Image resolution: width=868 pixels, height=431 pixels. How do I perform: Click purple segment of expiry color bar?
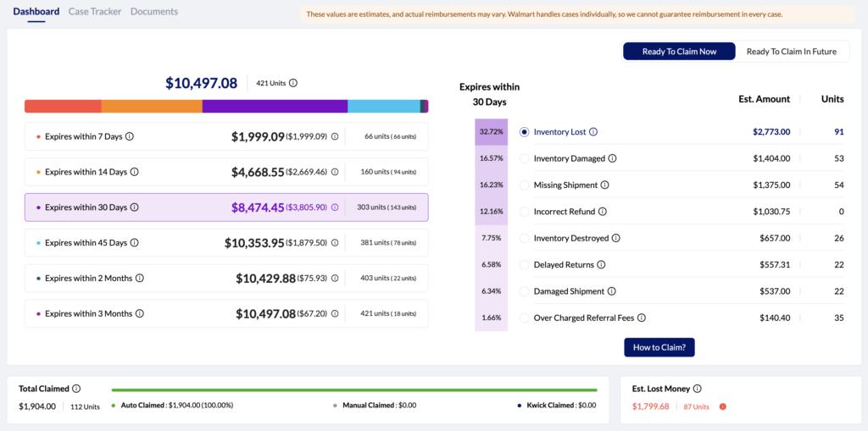[275, 107]
